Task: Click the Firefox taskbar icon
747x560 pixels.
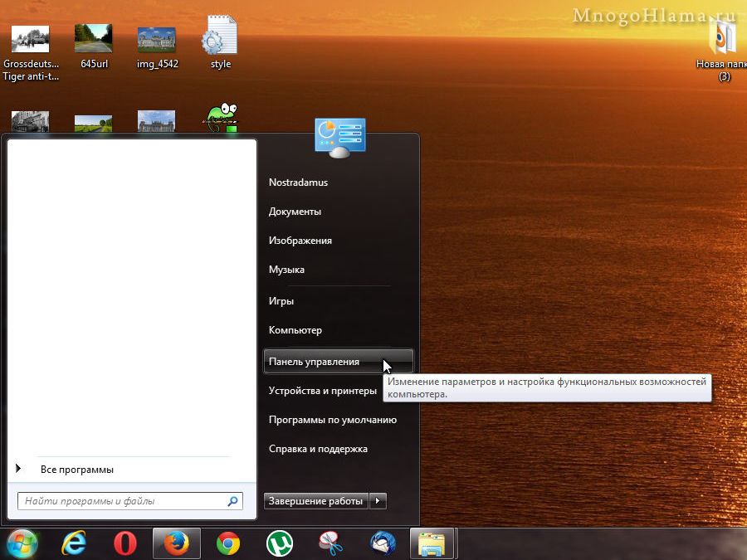Action: pyautogui.click(x=176, y=543)
